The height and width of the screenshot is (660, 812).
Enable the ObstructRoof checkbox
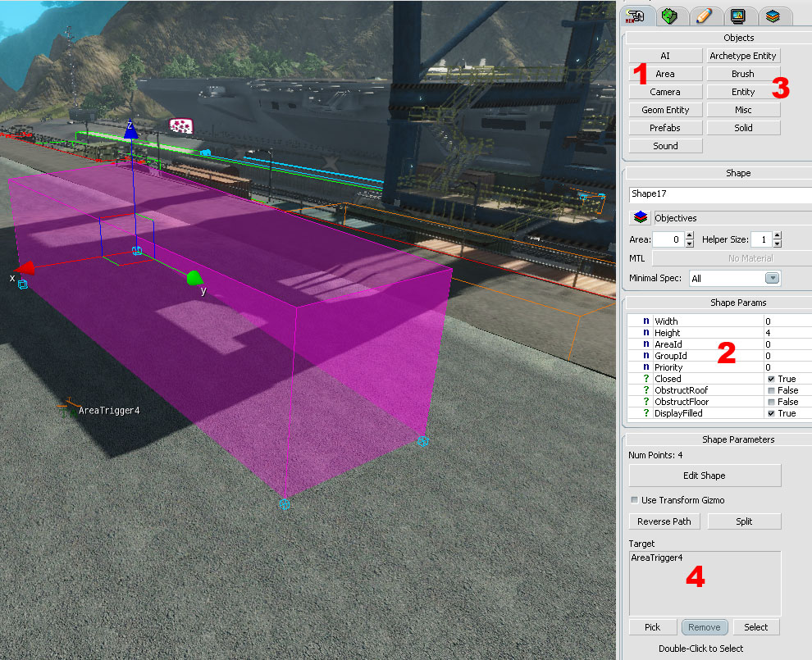click(x=771, y=391)
